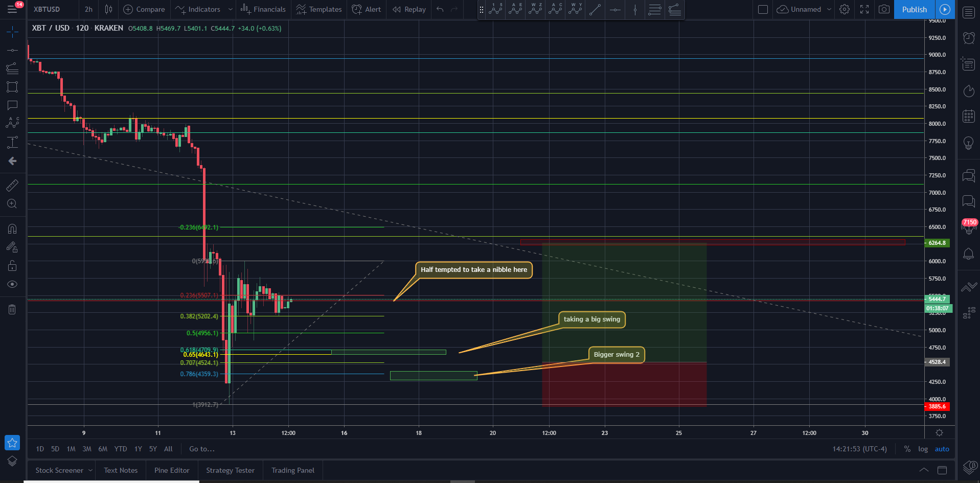This screenshot has height=483, width=980.
Task: Open the timezone menu showing UTC-4
Action: [860, 449]
